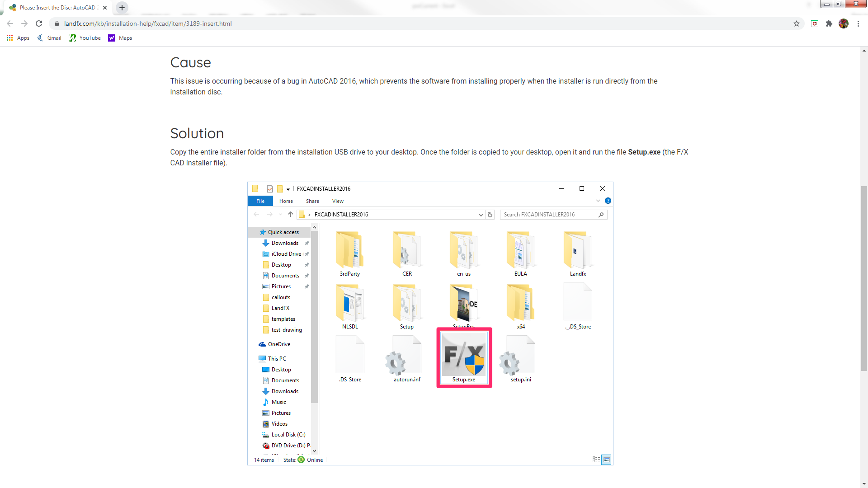Click the page scrollbar up arrow
Screen dimensions: 868x488
click(864, 51)
